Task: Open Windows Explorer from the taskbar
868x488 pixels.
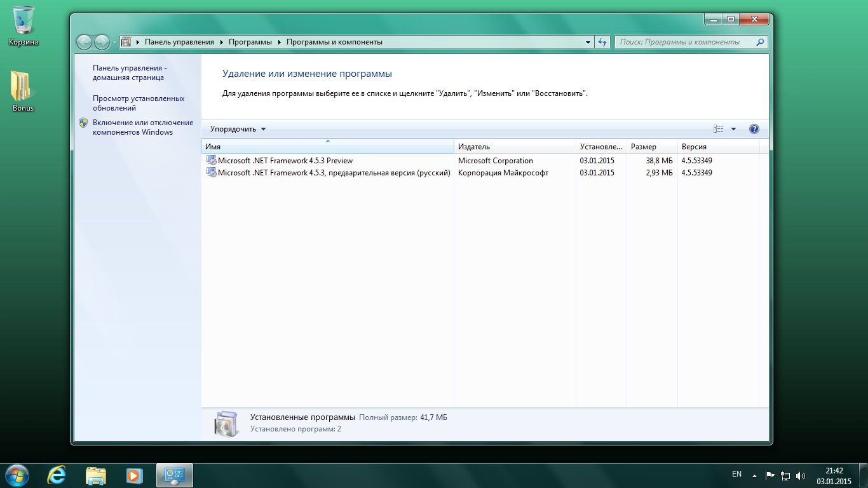Action: (96, 475)
